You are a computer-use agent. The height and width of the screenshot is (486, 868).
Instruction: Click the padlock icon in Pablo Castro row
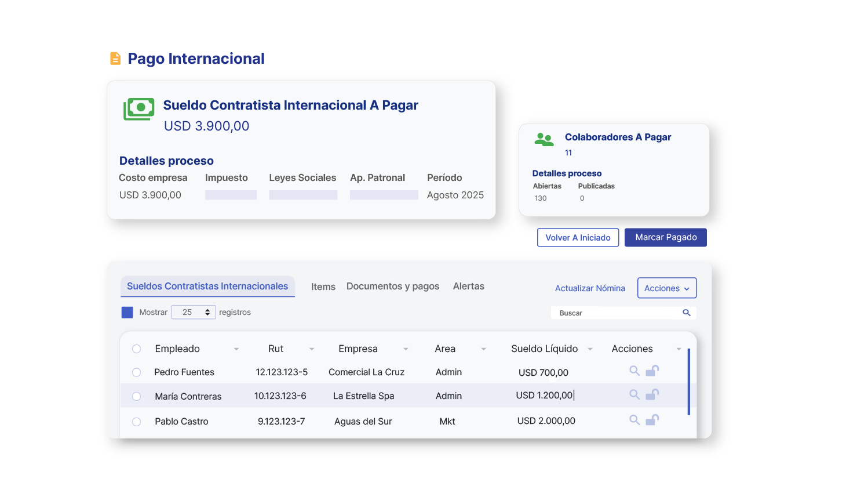[652, 420]
